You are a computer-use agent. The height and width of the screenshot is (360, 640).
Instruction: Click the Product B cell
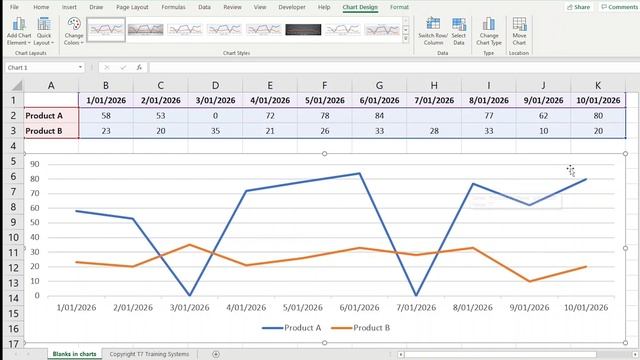coord(51,131)
